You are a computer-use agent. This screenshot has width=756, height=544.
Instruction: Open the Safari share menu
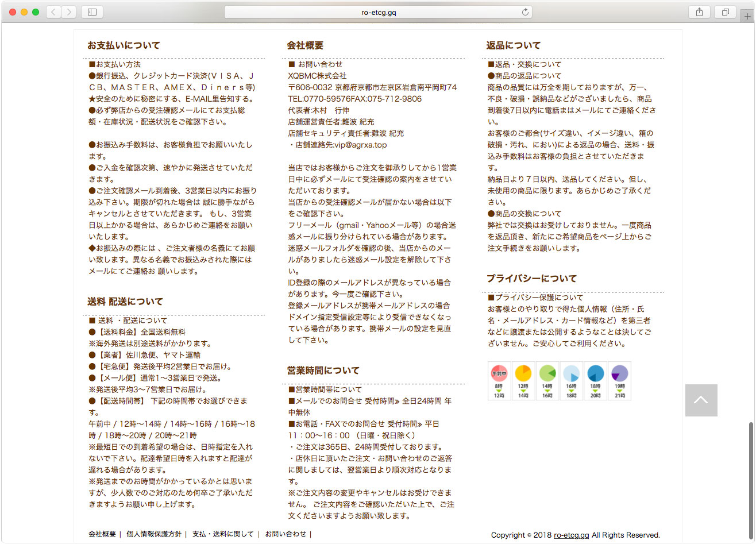(699, 12)
